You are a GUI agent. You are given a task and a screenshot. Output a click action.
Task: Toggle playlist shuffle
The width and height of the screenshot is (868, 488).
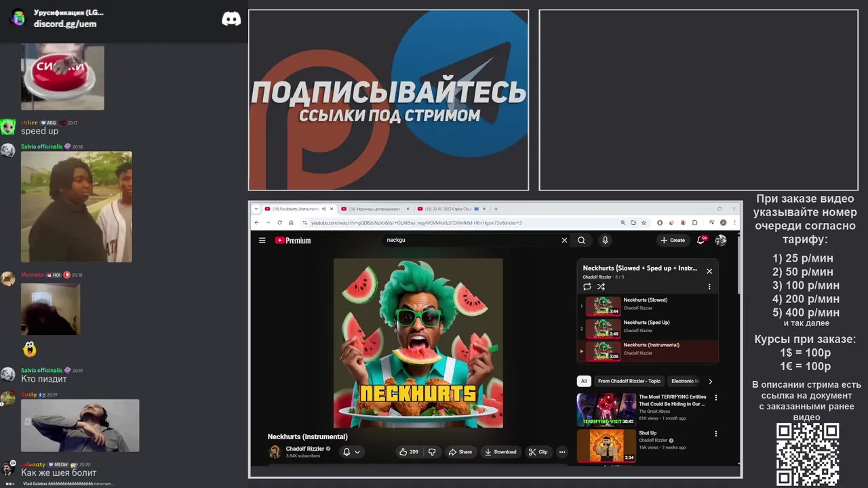(x=601, y=287)
